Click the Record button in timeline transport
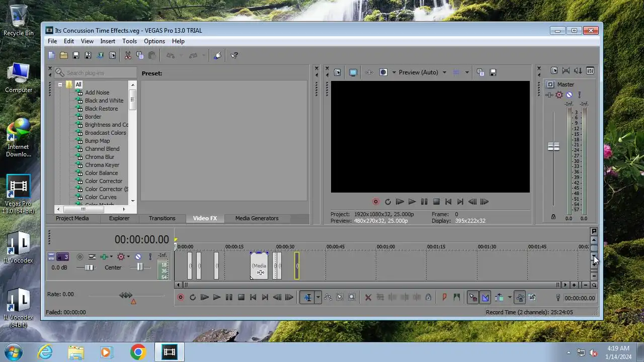644x362 pixels. pos(181,298)
